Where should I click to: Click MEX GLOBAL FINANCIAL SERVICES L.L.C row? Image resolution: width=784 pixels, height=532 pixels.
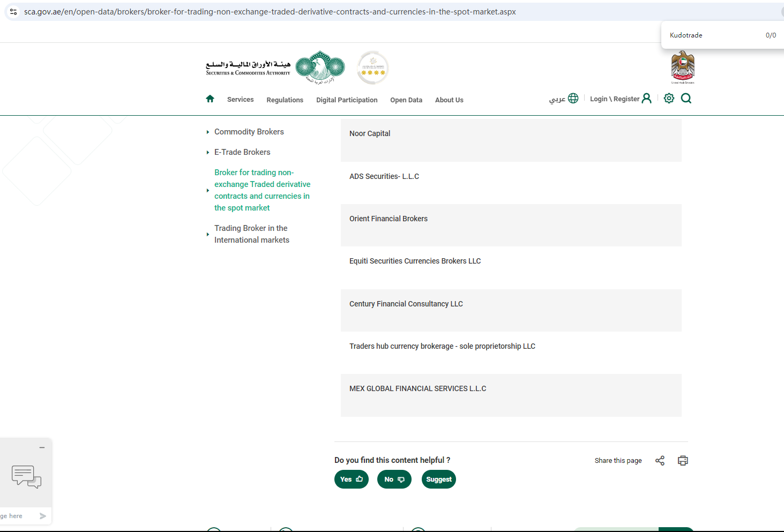coord(511,395)
